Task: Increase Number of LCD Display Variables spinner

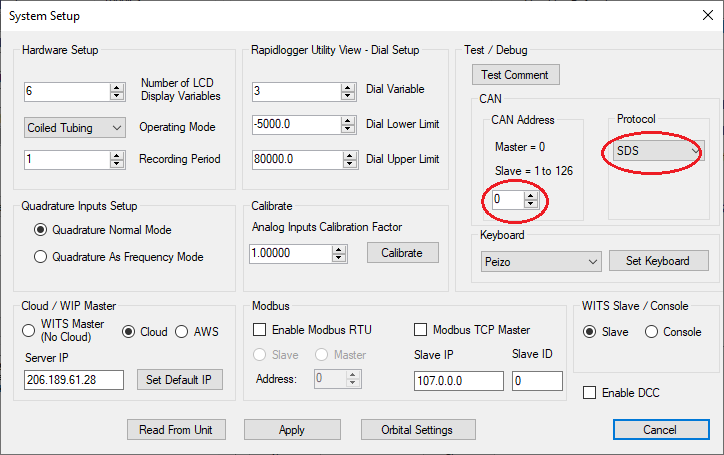Action: [117, 87]
